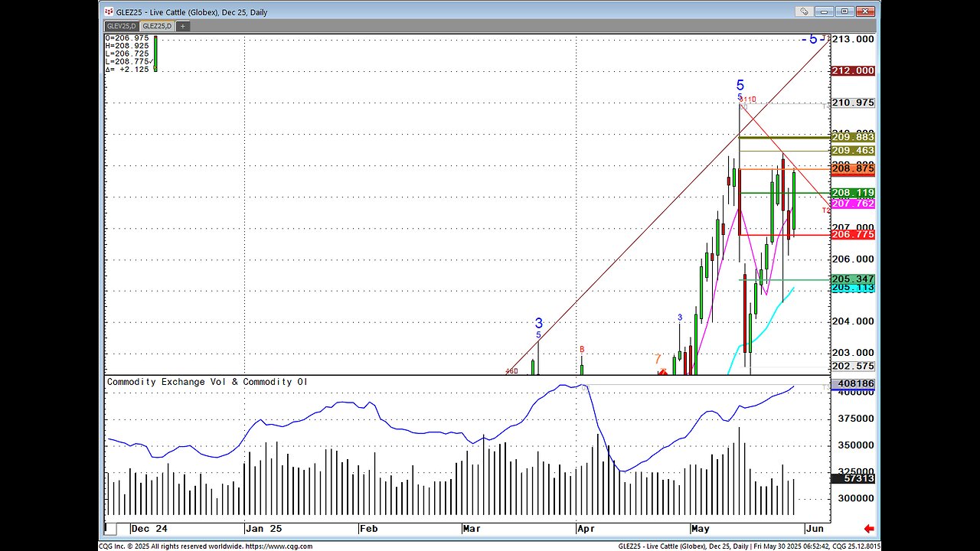
Task: Click the 57313 volume value label
Action: 853,478
